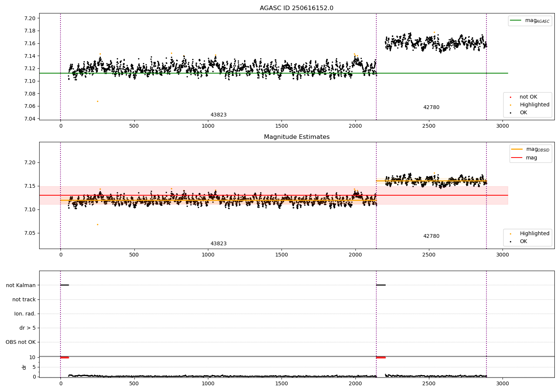Screen dimensions: 560x392
Task: Click the title 'AGASC ID 250616152.0'
Action: pos(296,8)
